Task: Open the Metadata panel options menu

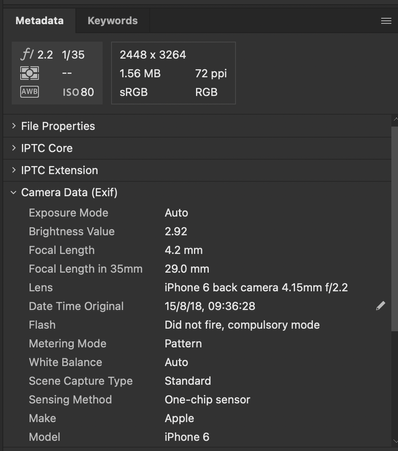Action: 386,21
